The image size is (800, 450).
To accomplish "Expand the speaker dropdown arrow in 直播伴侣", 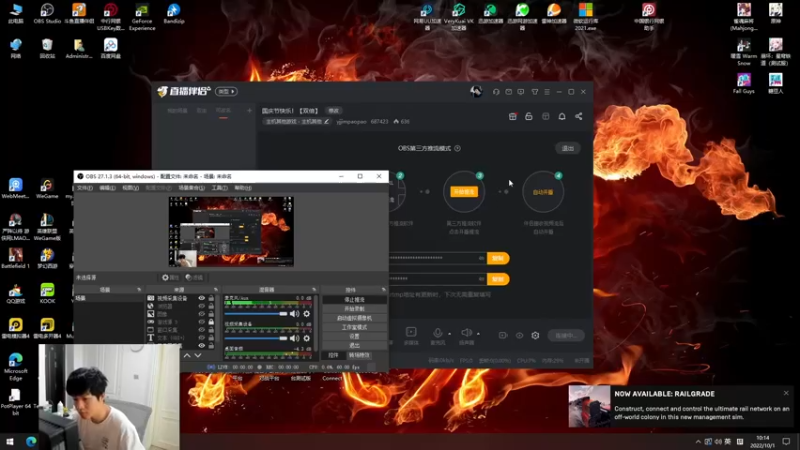I will pyautogui.click(x=478, y=334).
